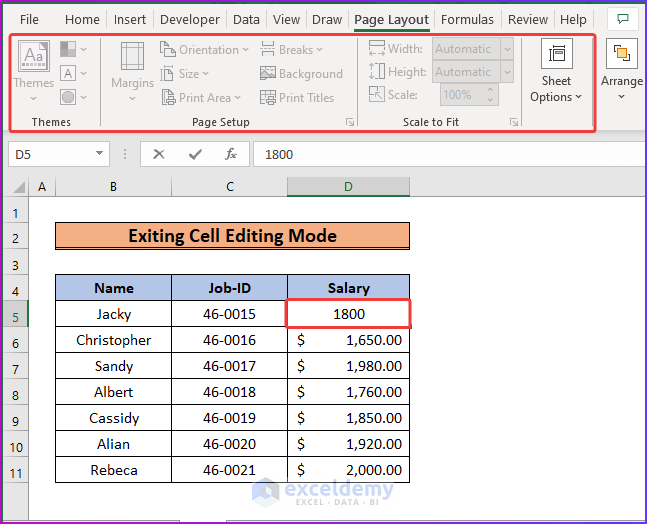Cancel the cell entry with X

(159, 154)
